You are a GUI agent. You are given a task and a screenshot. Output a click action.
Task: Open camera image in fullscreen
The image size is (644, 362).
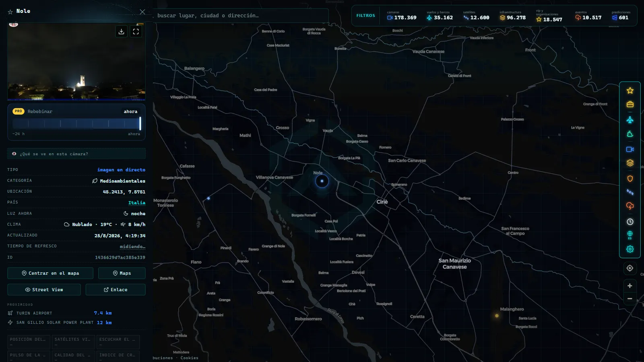coord(136,31)
